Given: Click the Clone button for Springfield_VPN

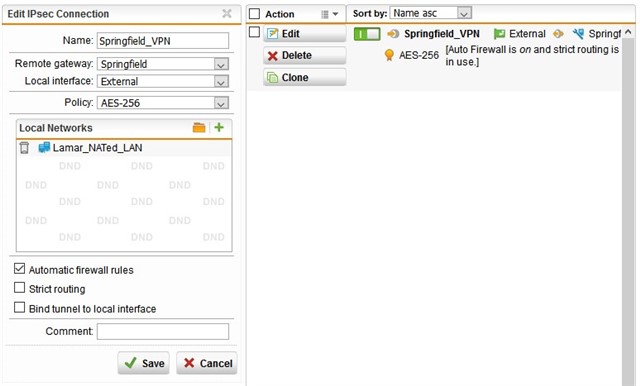Looking at the screenshot, I should (304, 77).
